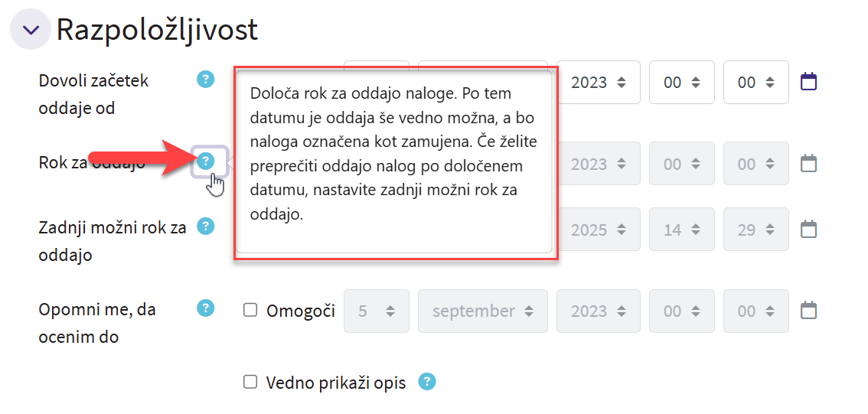Screen dimensions: 868x414
Task: Click the help tooltip text about Rok za oddajo
Action: point(393,154)
